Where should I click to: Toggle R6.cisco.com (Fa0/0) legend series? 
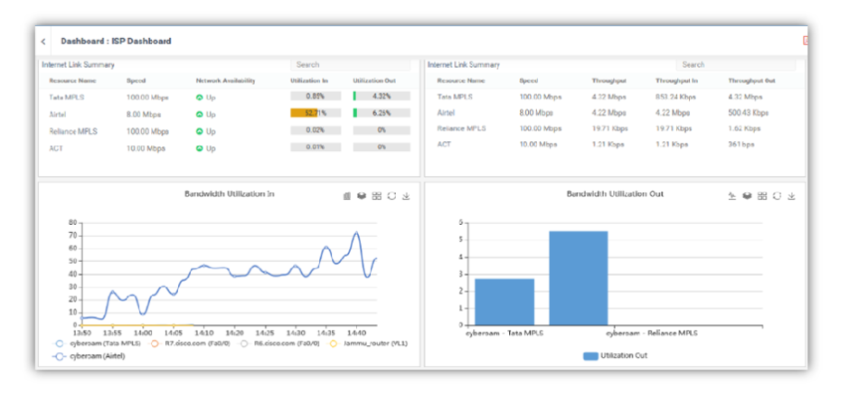(278, 343)
